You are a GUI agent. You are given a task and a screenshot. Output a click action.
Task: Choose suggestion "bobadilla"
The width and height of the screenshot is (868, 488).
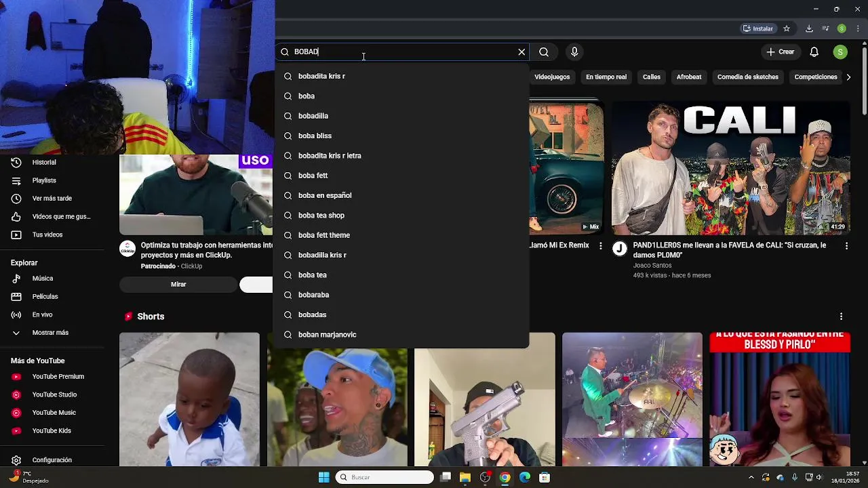tap(401, 116)
